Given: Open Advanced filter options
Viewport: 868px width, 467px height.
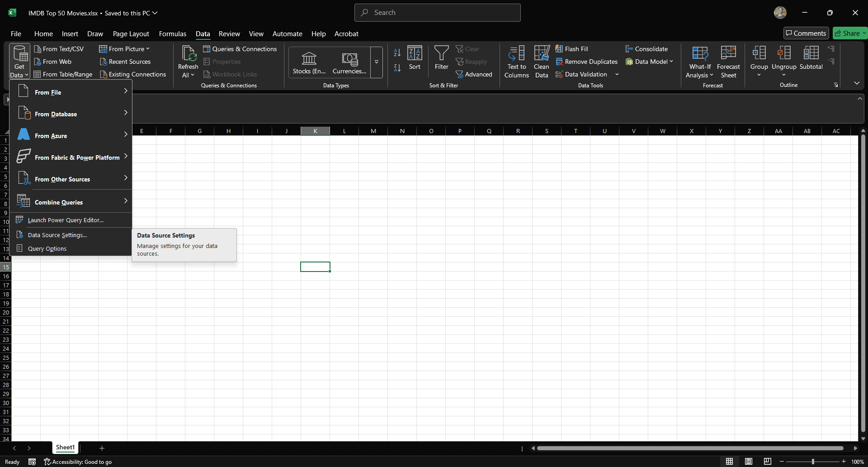Looking at the screenshot, I should 474,74.
